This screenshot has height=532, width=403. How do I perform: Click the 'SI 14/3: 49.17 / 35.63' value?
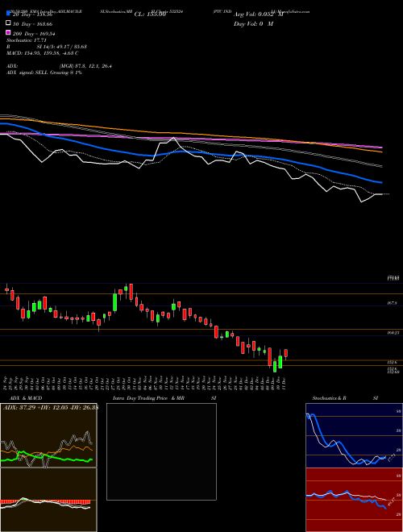[62, 47]
